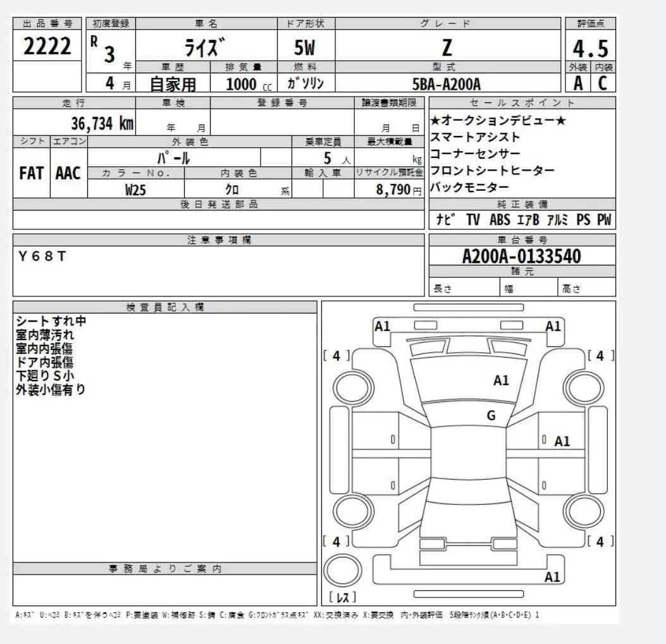Click the equipment entry "エアB"

tap(528, 219)
